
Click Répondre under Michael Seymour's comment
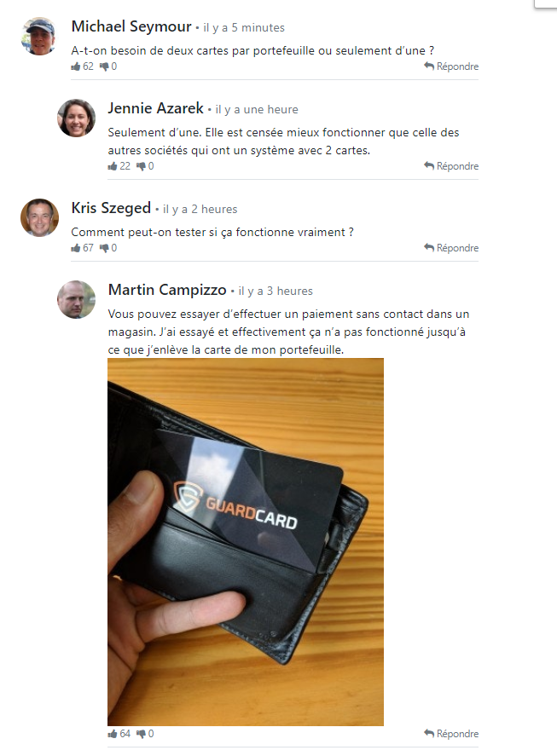451,66
